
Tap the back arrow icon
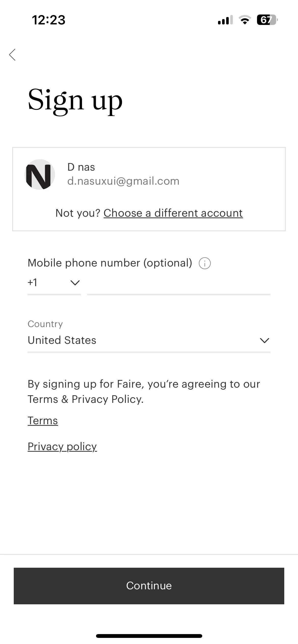click(x=12, y=55)
